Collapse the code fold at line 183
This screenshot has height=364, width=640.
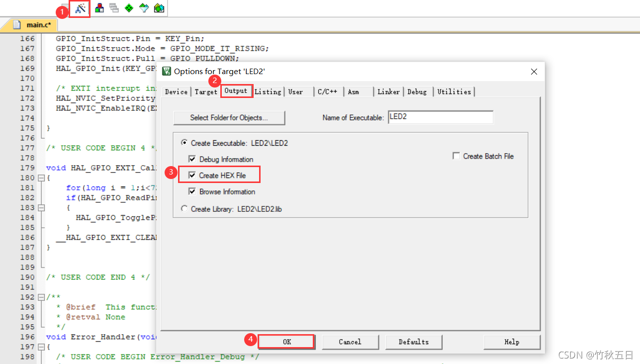pyautogui.click(x=41, y=207)
